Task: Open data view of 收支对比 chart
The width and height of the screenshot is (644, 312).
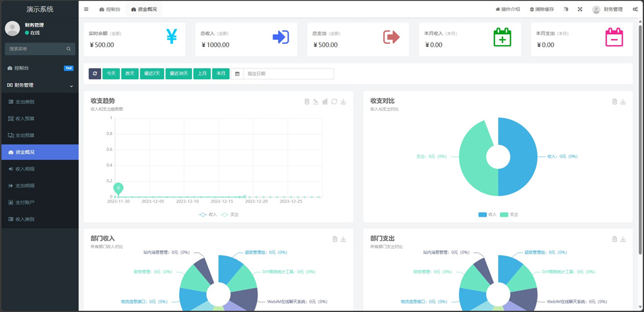Action: tap(615, 102)
